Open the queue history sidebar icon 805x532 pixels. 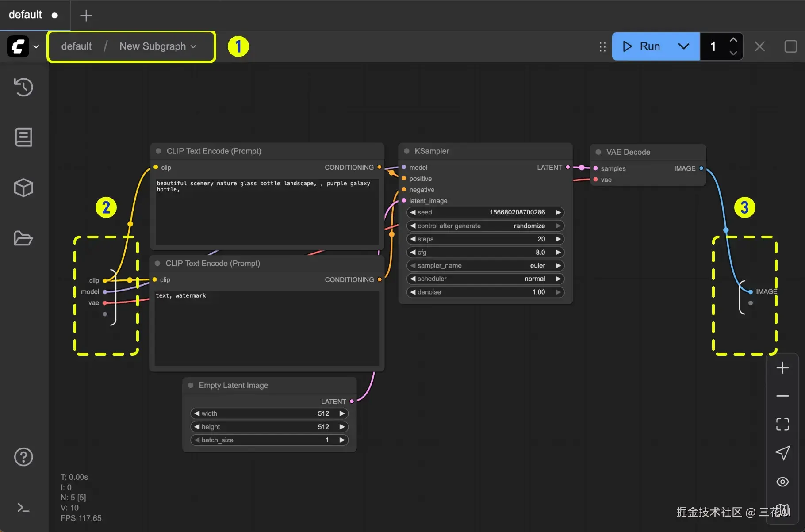[23, 87]
